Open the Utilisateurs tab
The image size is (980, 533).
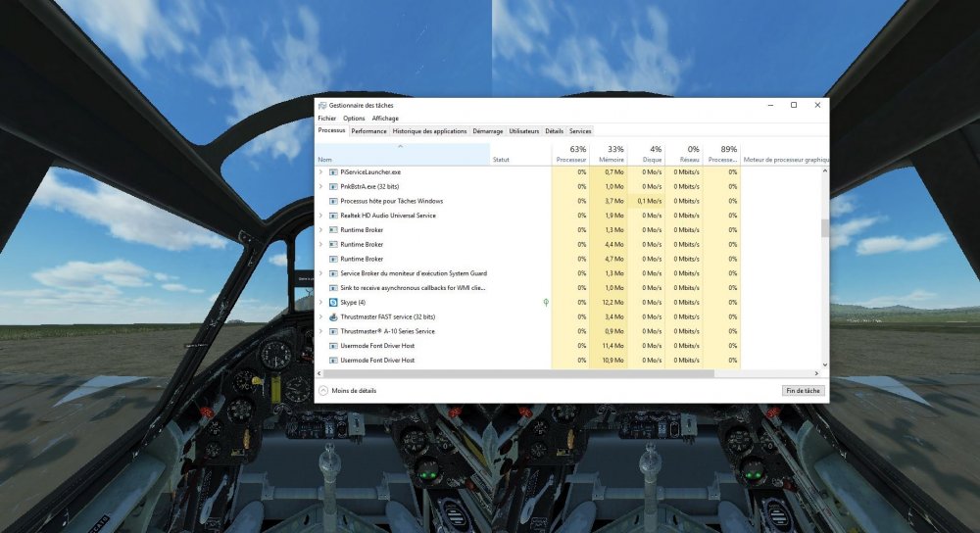523,131
